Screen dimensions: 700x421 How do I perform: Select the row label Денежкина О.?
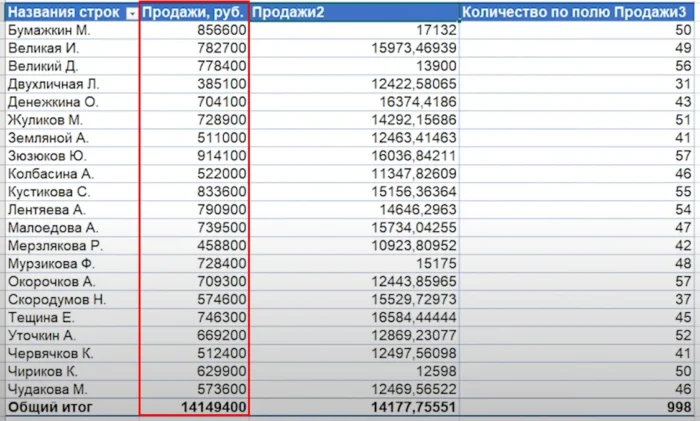click(x=48, y=101)
